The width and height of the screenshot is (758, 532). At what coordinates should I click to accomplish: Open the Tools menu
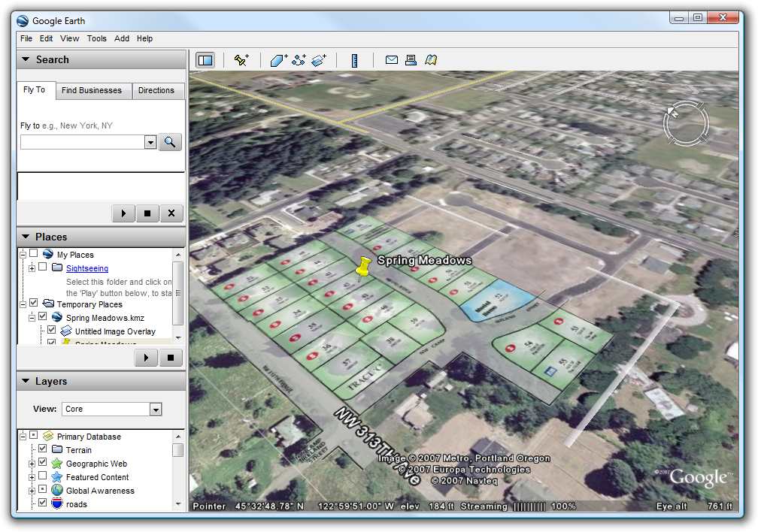coord(97,38)
